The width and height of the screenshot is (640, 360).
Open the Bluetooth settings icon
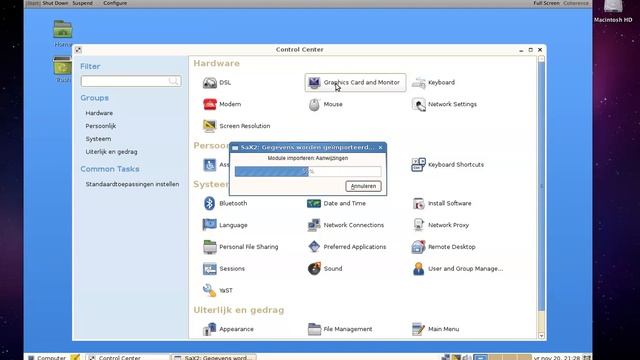[x=225, y=203]
